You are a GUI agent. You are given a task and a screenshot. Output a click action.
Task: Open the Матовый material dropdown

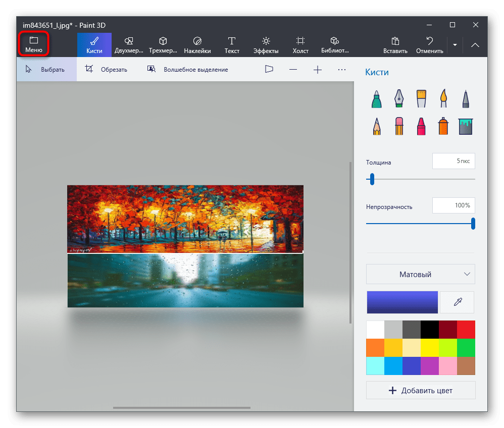[x=420, y=275]
